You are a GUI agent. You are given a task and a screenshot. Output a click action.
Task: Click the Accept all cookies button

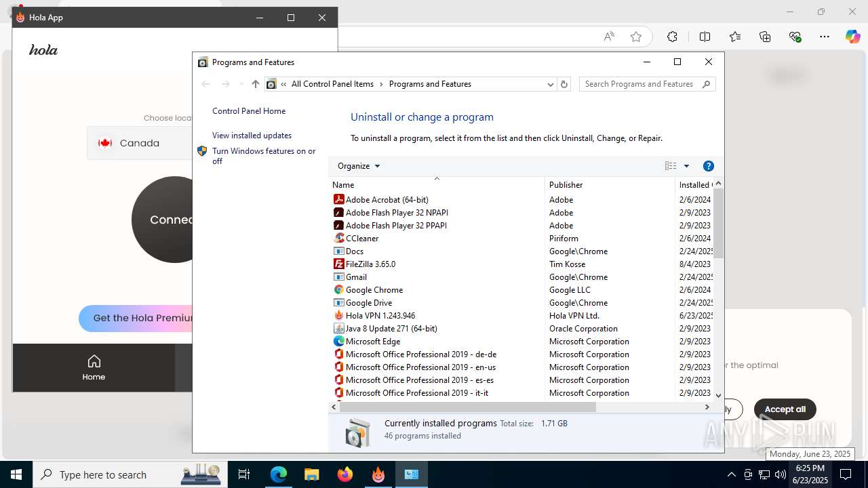(785, 409)
